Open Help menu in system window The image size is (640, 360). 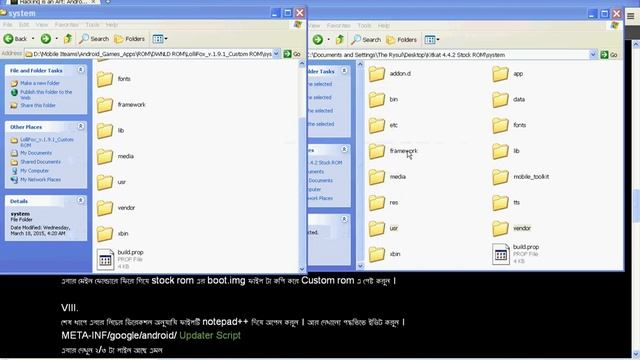coord(112,25)
